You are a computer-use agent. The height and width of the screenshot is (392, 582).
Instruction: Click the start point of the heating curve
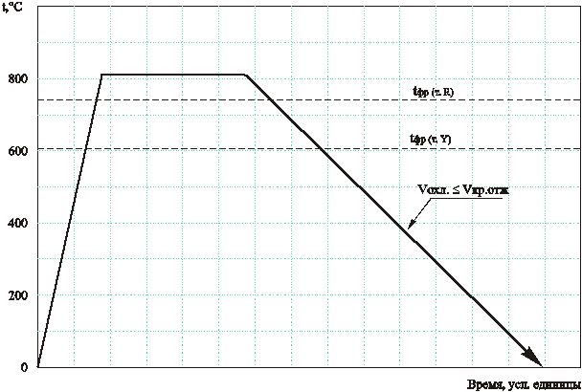pos(38,366)
